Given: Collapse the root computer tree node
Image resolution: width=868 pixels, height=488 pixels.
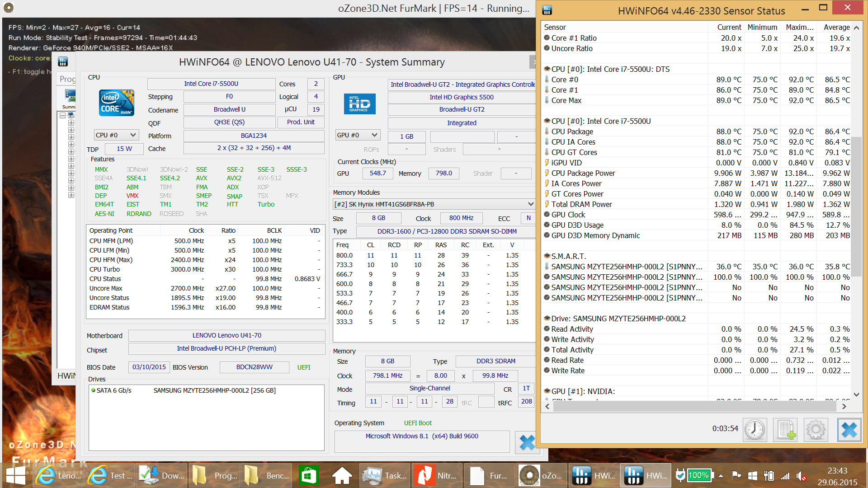Looking at the screenshot, I should [x=63, y=116].
